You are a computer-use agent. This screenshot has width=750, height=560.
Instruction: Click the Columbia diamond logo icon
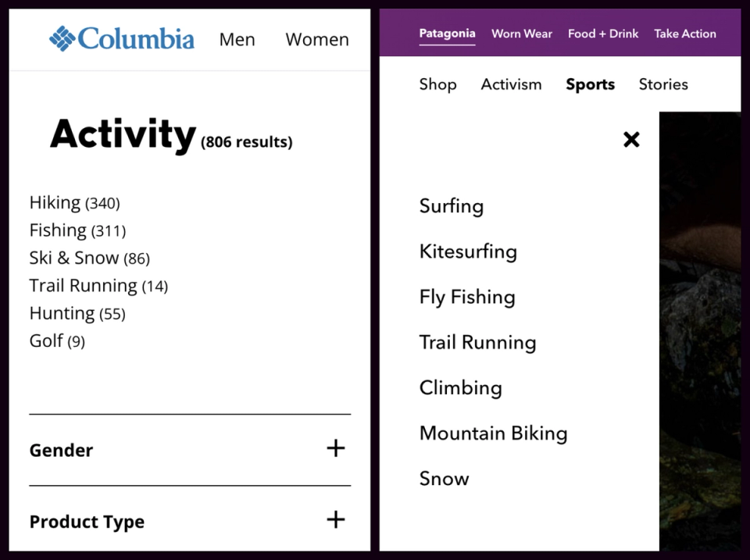[62, 39]
